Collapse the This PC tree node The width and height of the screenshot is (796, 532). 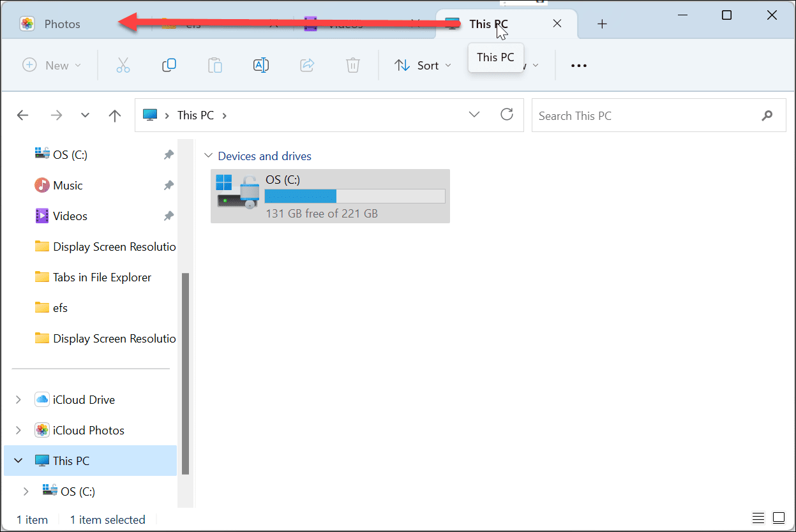pyautogui.click(x=18, y=461)
